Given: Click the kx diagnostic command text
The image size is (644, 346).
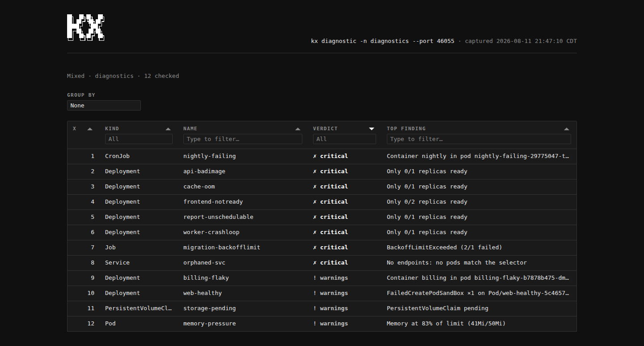Looking at the screenshot, I should 383,41.
